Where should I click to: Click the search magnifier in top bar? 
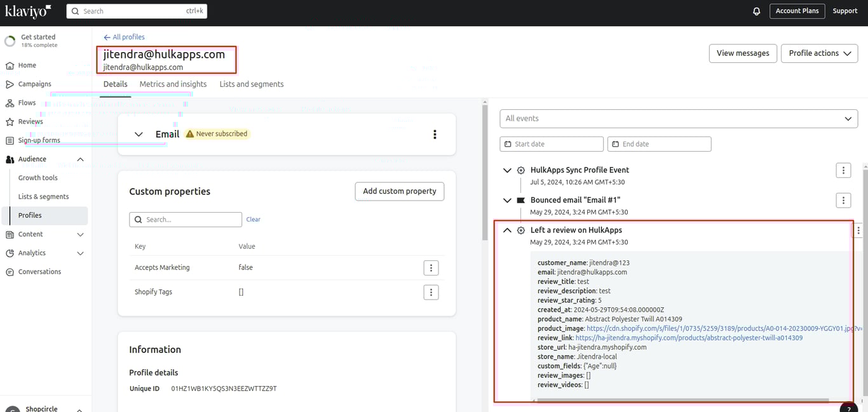[76, 11]
